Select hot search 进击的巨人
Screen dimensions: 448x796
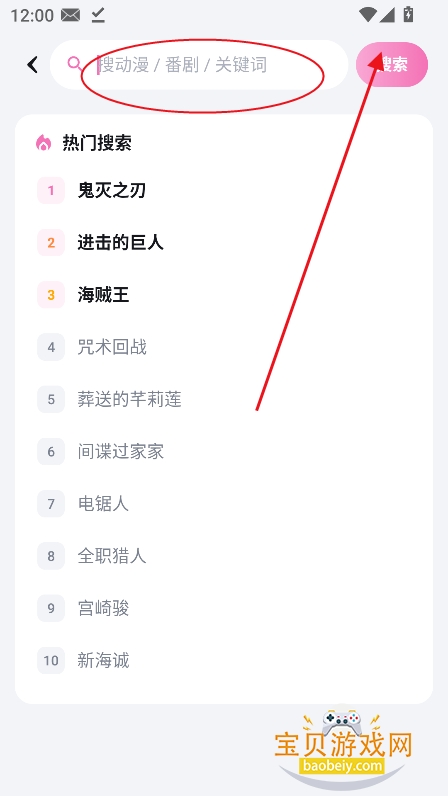point(121,243)
